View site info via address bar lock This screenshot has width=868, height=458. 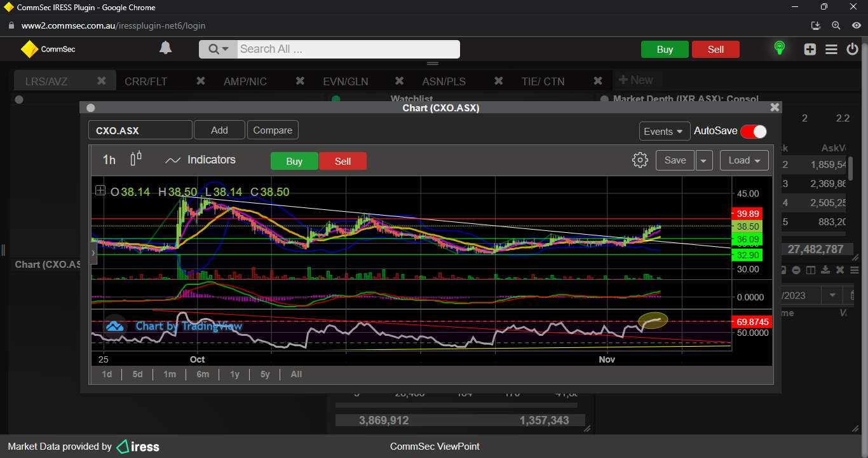(11, 26)
